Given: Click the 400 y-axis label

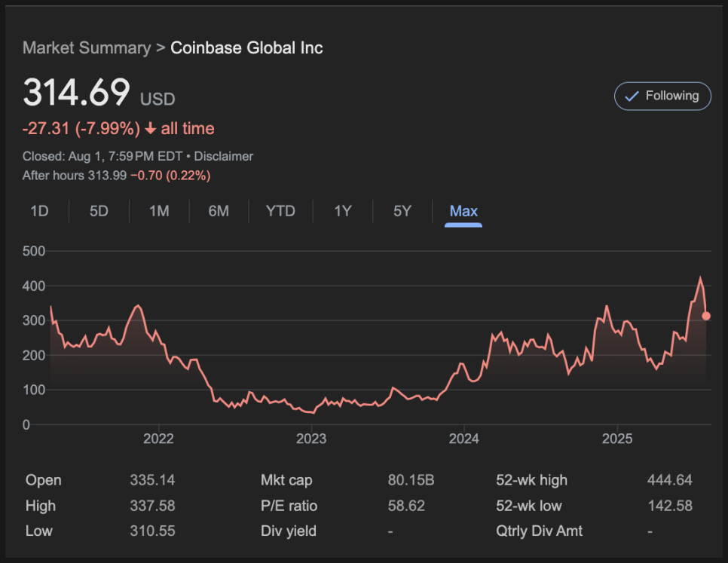Looking at the screenshot, I should tap(34, 286).
